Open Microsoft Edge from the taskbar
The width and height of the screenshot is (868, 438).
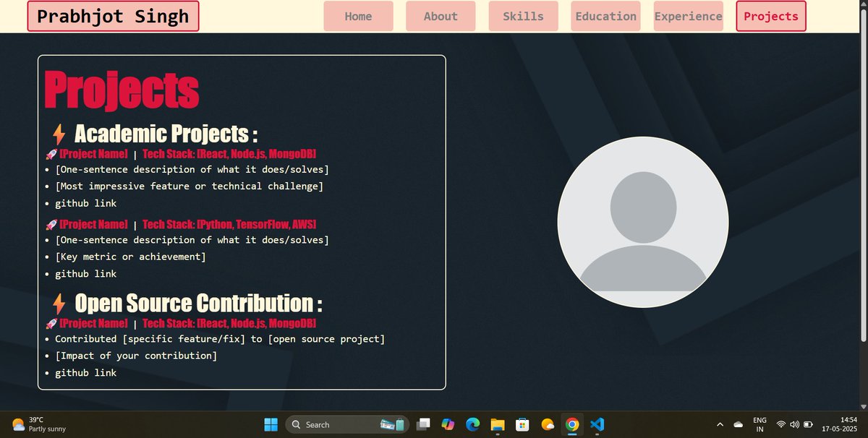pos(473,424)
